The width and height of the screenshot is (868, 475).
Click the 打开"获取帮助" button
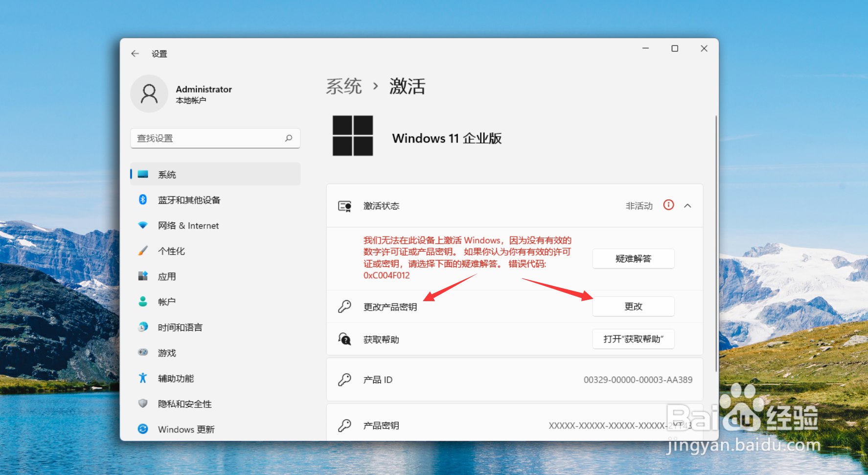633,339
